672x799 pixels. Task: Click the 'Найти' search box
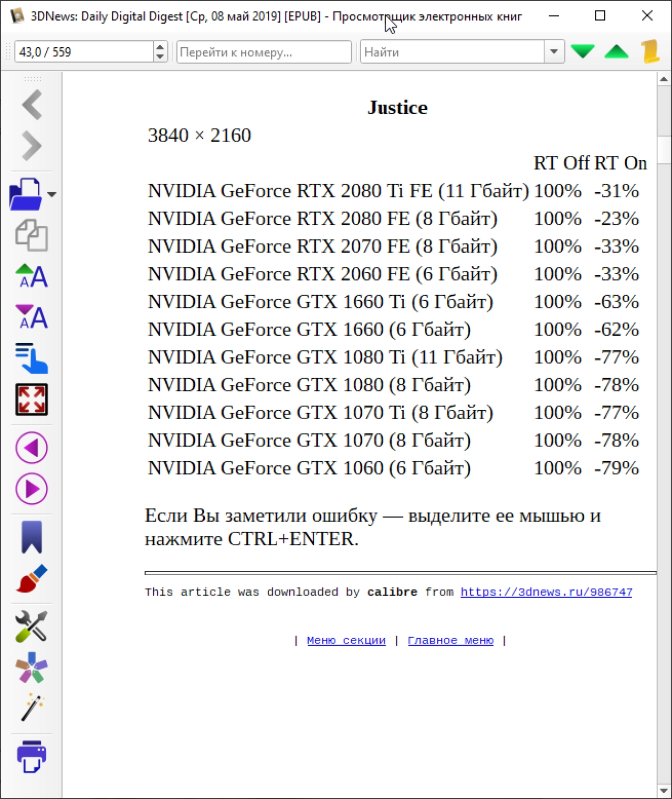pyautogui.click(x=453, y=52)
